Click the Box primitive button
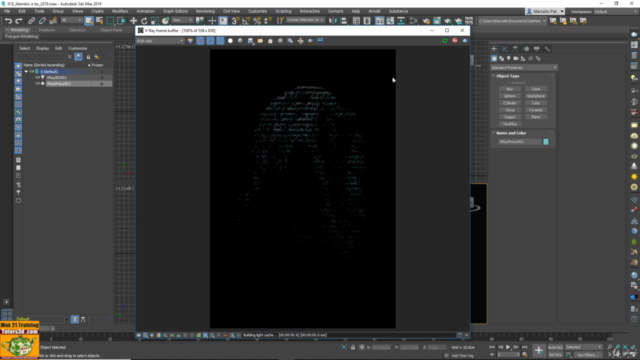 [510, 89]
